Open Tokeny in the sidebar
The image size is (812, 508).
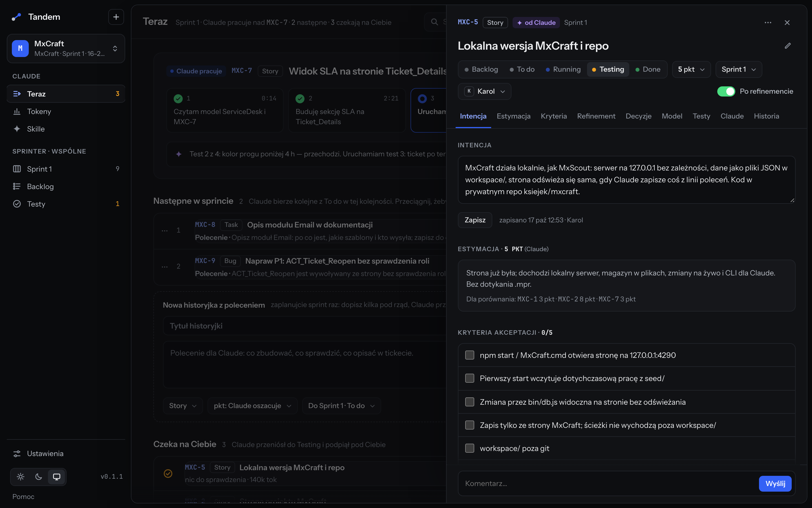pyautogui.click(x=66, y=111)
